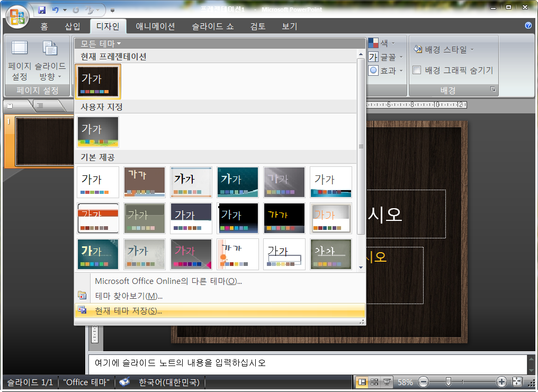This screenshot has width=538, height=392.
Task: Click the Save floppy disk icon
Action: [x=42, y=10]
